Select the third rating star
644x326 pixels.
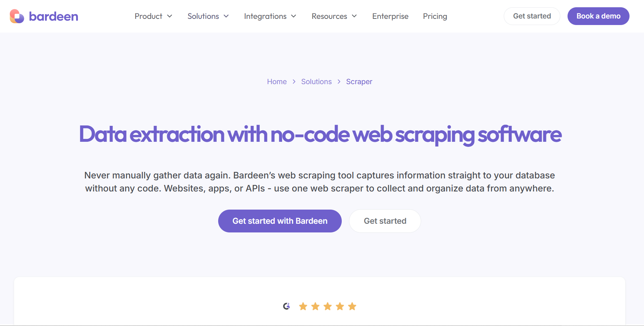[x=328, y=306]
